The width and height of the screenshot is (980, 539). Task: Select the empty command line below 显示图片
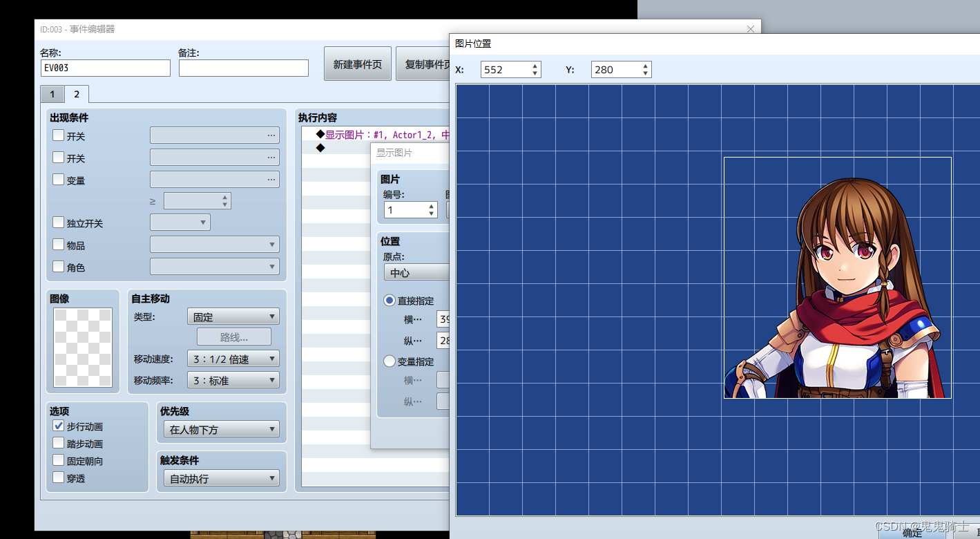click(336, 147)
